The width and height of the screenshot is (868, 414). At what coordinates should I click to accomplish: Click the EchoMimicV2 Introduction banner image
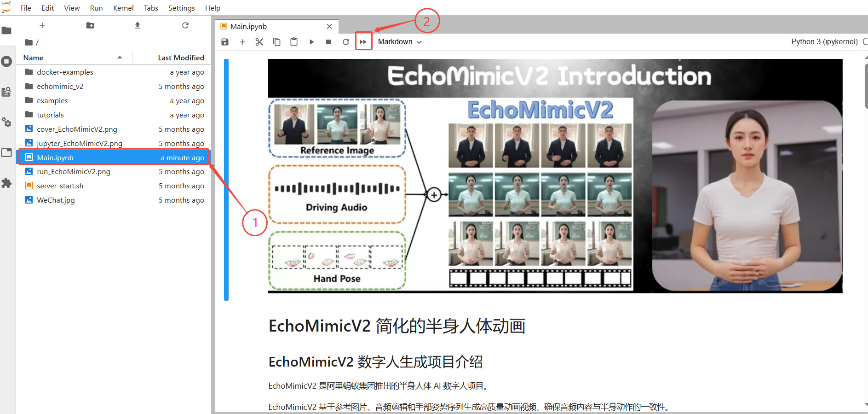pos(555,176)
